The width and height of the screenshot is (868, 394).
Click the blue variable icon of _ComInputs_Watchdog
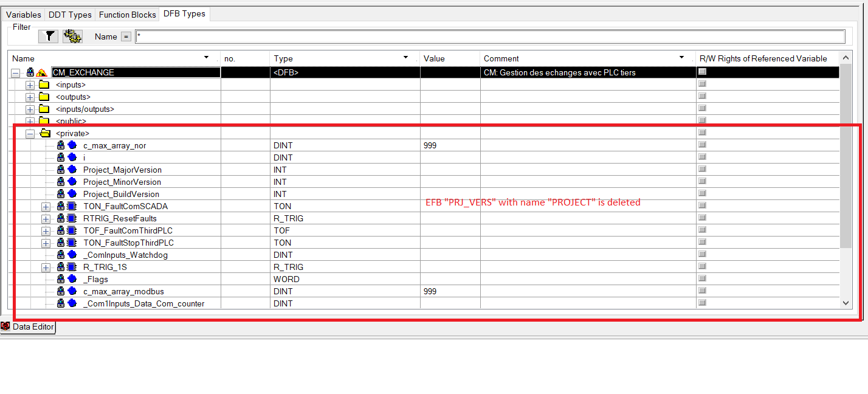tap(72, 255)
